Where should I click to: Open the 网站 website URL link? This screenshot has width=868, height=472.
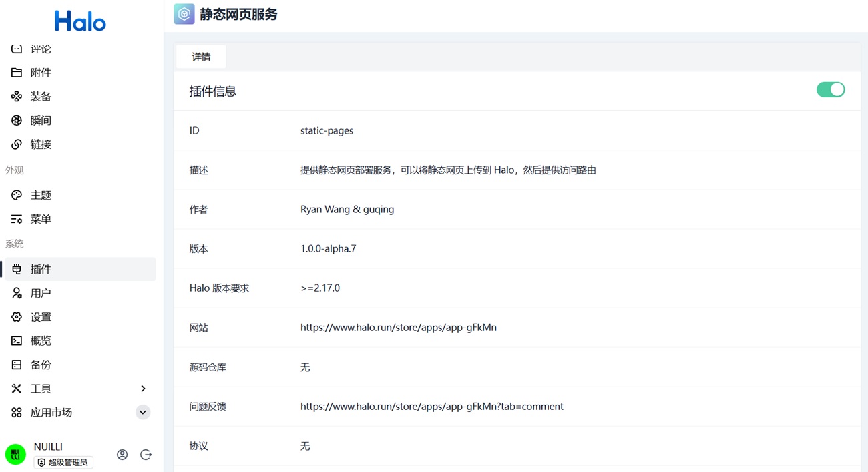coord(398,328)
